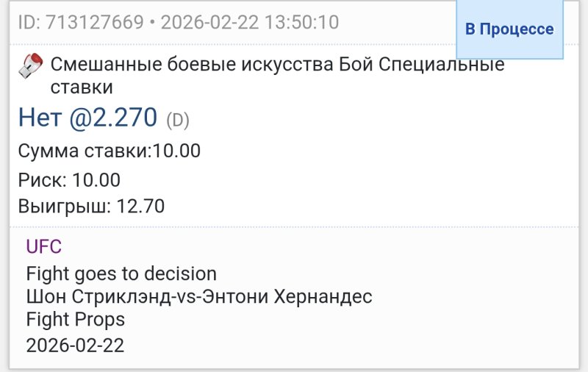
Task: Open the "Смешанные боевые искусства" bet title
Action: (x=182, y=65)
